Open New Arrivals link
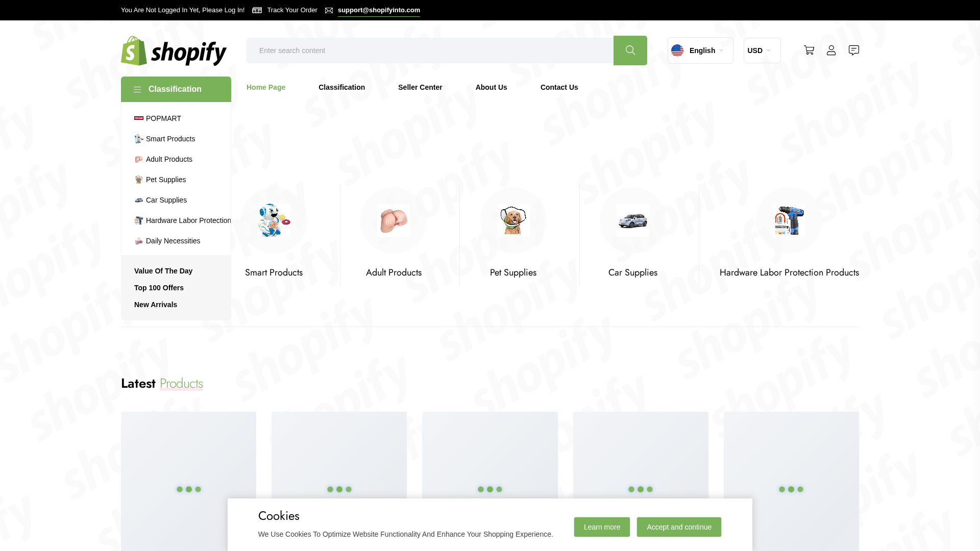This screenshot has width=980, height=551. point(156,305)
